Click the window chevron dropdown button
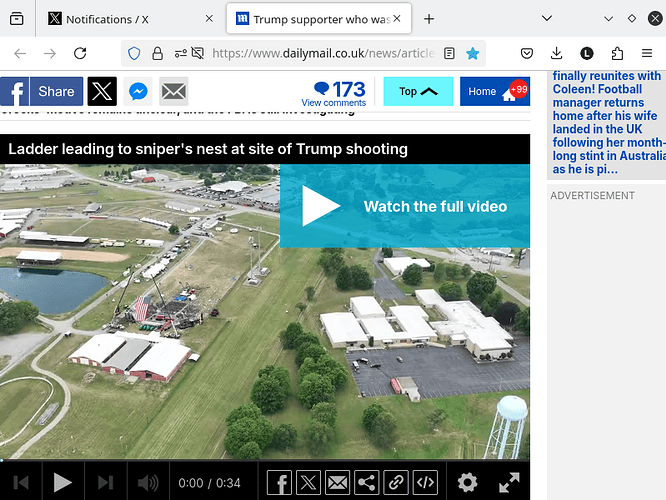Viewport: 666px width, 500px height. coord(608,18)
